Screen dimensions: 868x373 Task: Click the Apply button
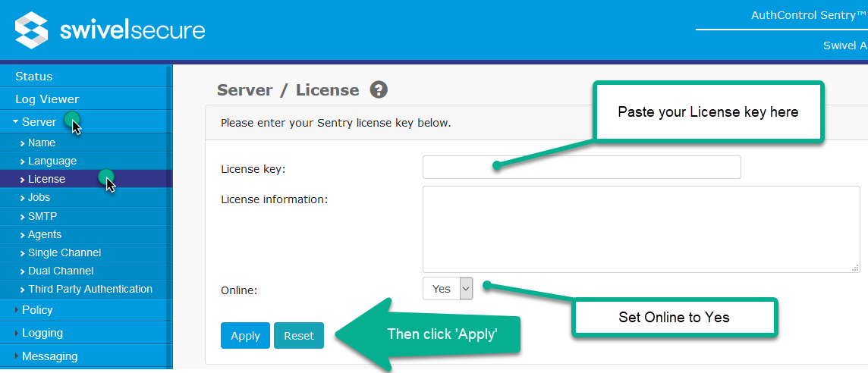245,336
